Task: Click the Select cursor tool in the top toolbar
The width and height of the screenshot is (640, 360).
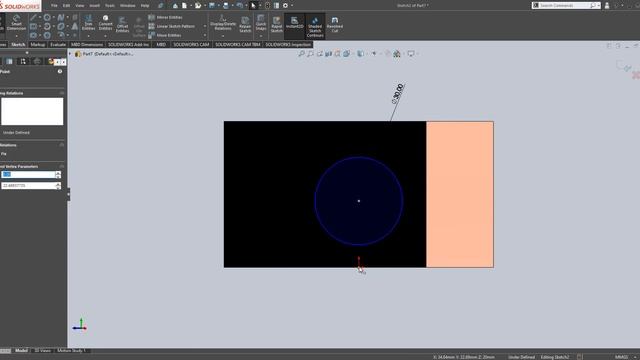Action: coord(253,6)
